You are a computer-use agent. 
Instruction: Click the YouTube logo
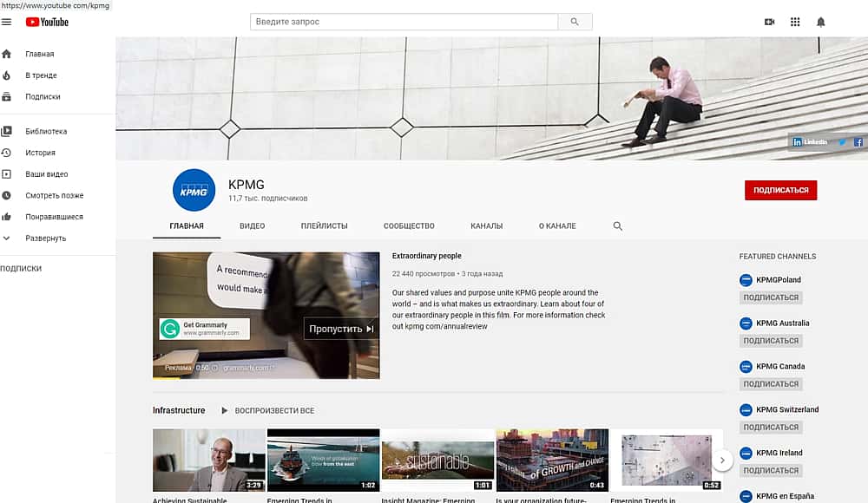(x=47, y=22)
